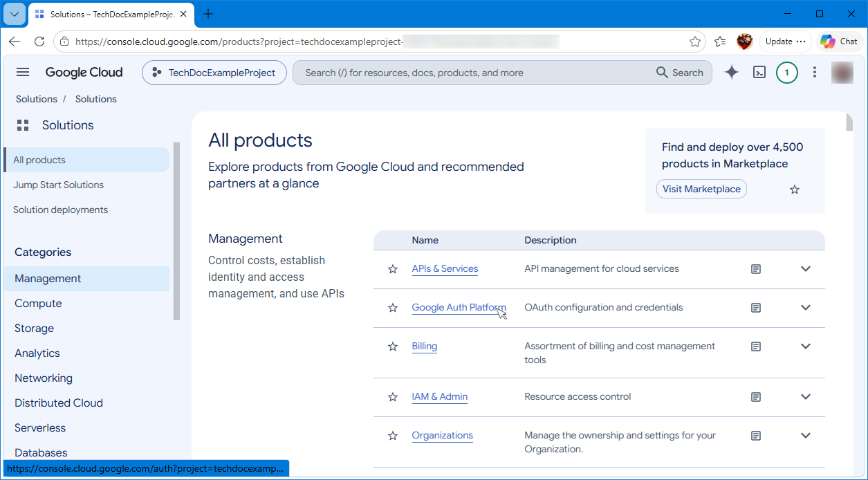Open documentation icon for APIs & Services

pos(756,269)
